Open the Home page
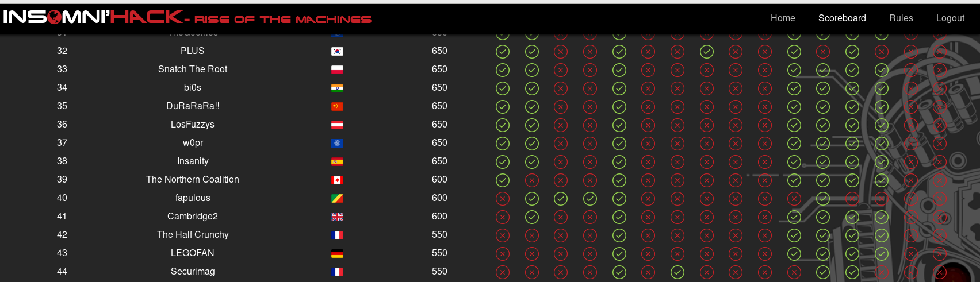Screen dimensions: 980x282 coord(783,18)
